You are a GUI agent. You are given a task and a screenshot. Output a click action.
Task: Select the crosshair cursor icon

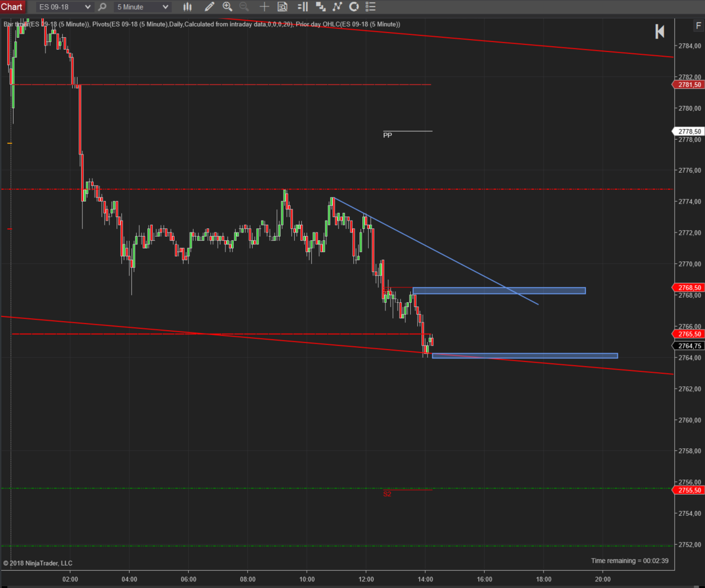coord(265,7)
